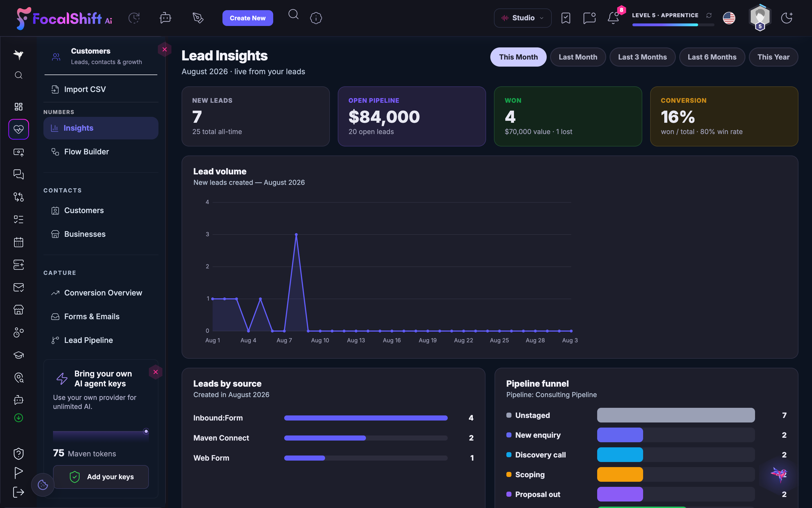Select the Last Month range
The height and width of the screenshot is (508, 812).
click(x=578, y=57)
